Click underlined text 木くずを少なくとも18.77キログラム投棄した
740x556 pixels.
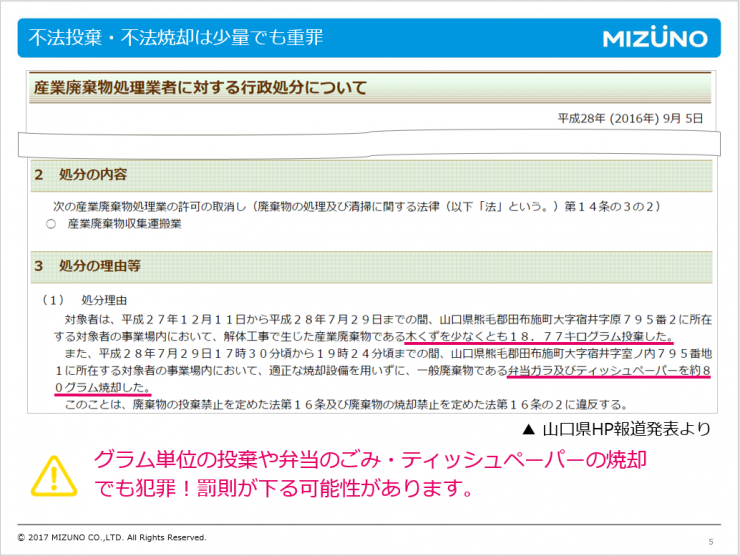coord(539,337)
